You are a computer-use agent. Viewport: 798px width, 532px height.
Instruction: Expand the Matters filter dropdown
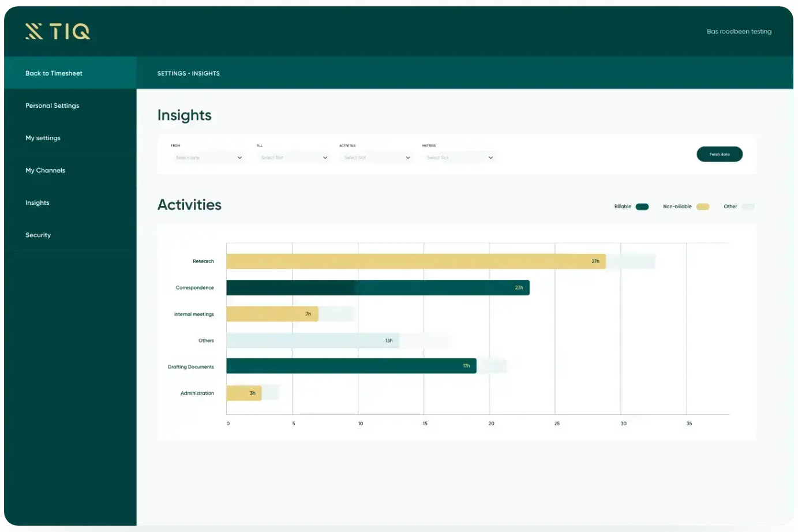tap(459, 158)
